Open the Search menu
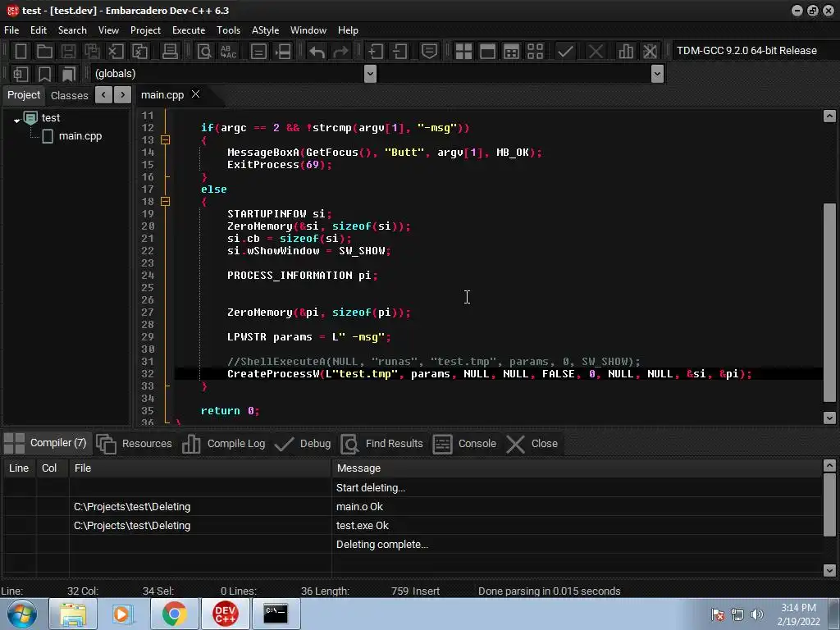 (x=72, y=30)
